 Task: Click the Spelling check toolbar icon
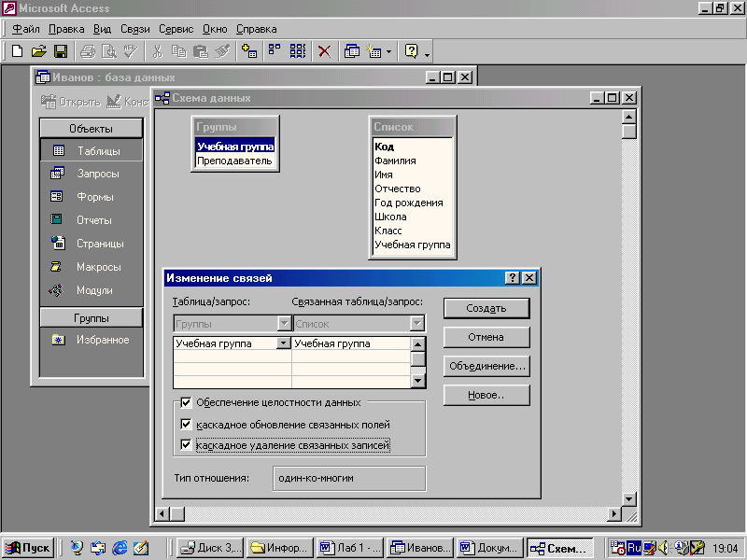click(x=131, y=51)
